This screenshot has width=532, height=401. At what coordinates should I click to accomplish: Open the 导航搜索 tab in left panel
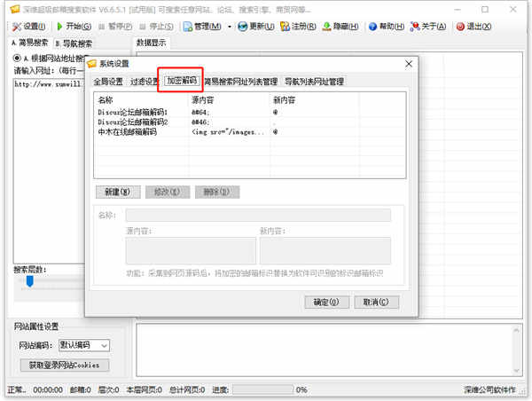74,43
